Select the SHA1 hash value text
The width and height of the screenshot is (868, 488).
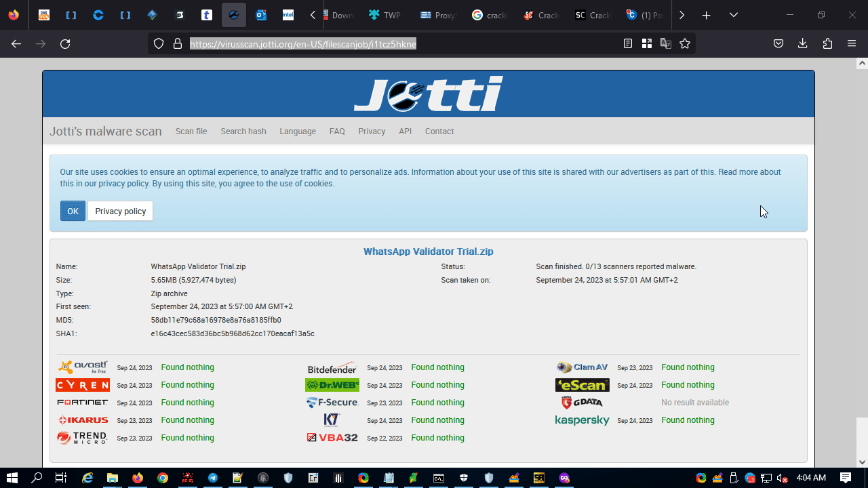pos(233,333)
